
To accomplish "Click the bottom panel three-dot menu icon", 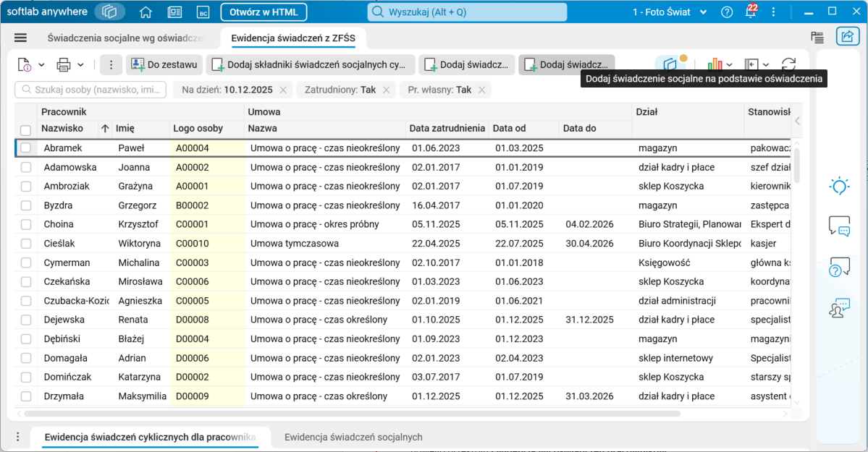I will (17, 437).
